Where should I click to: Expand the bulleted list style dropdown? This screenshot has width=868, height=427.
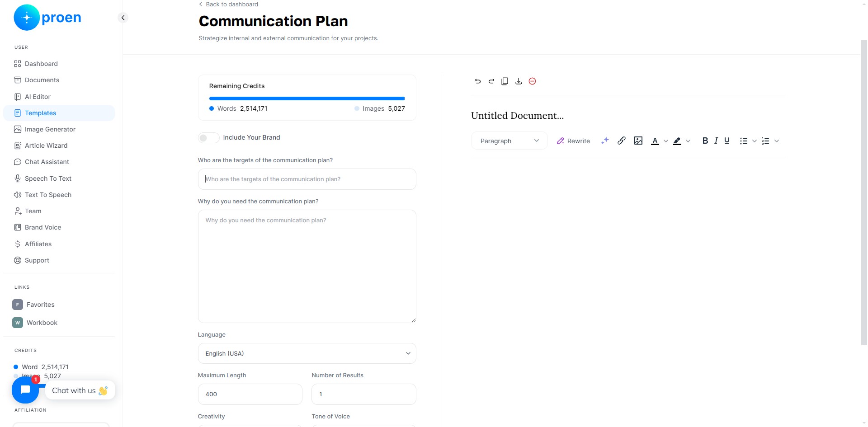[x=755, y=141]
